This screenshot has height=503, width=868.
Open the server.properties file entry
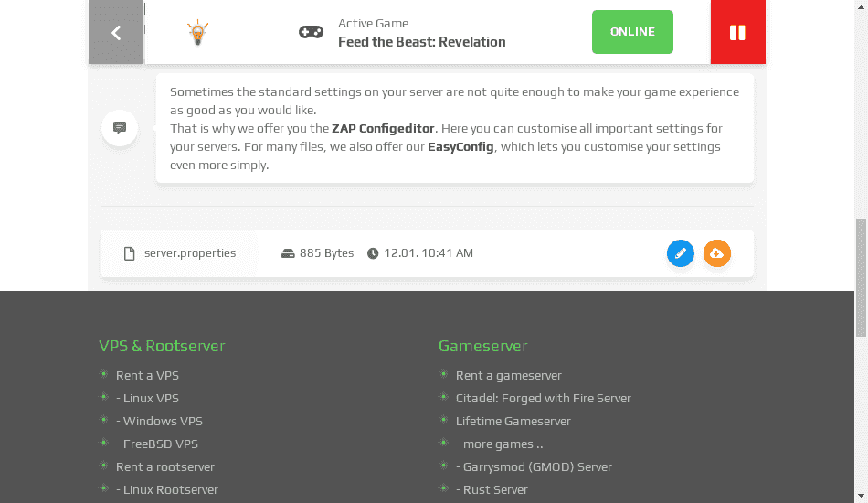pyautogui.click(x=189, y=253)
